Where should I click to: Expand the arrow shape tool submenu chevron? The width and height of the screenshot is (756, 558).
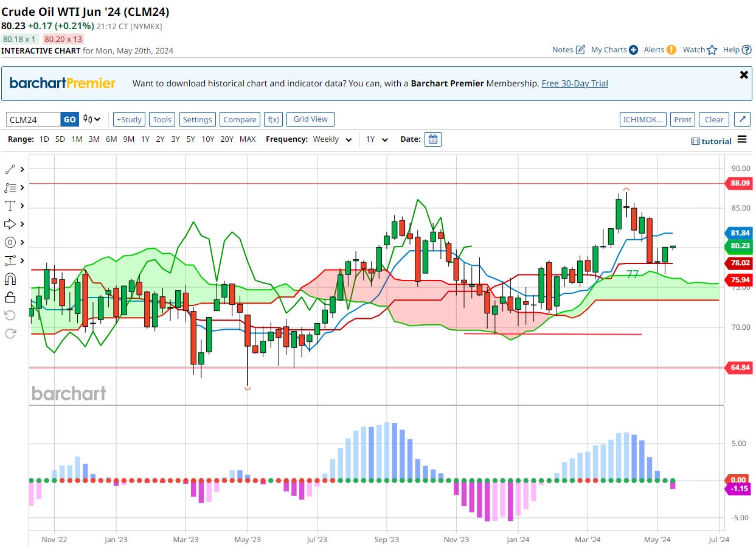click(x=23, y=224)
